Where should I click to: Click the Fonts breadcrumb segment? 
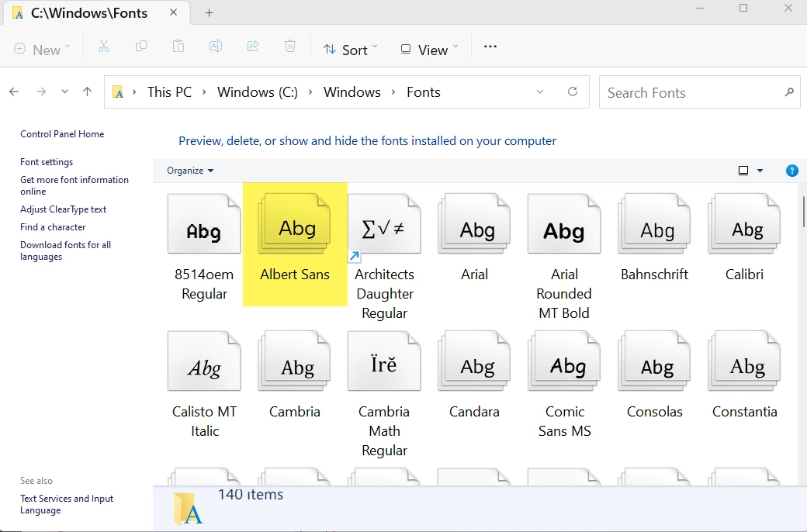(x=424, y=92)
